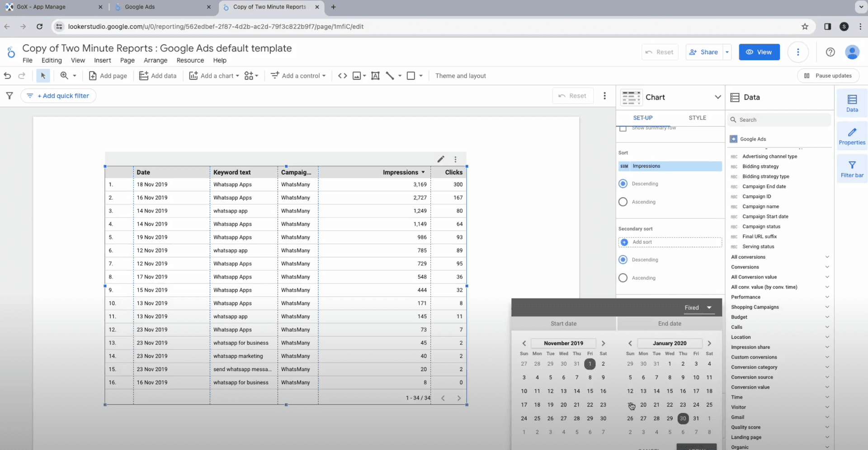
Task: Click the undo arrow icon
Action: 7,76
